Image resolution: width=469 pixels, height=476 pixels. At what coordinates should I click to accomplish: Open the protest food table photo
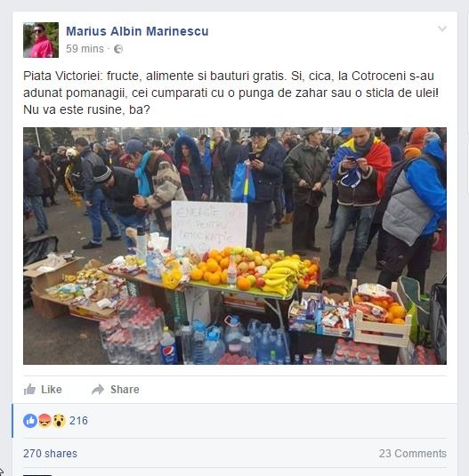235,246
